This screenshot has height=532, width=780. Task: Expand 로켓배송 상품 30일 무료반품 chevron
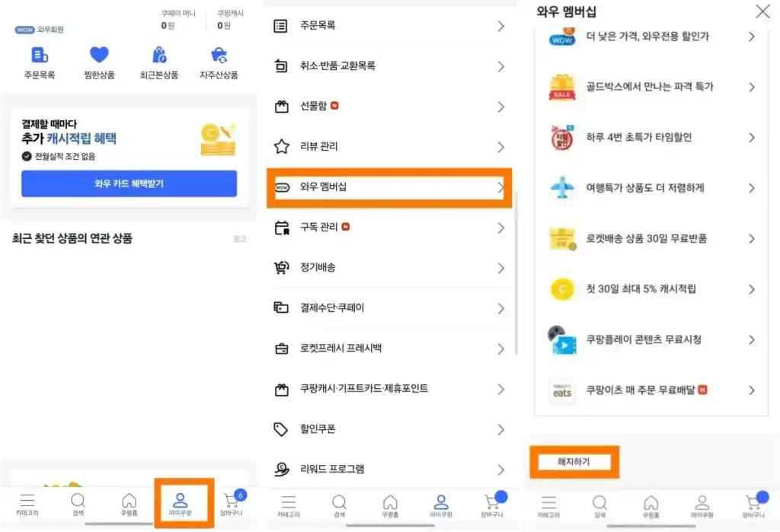[x=752, y=239]
